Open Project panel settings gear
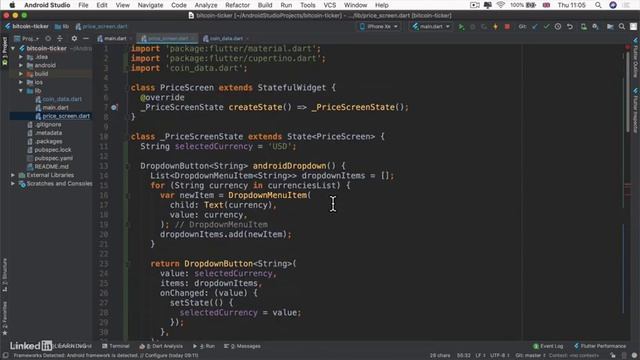Image resolution: width=640 pixels, height=360 pixels. [x=74, y=38]
